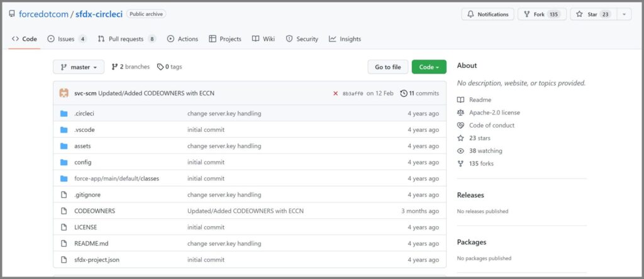
Task: Click the 38 watching eye icon
Action: 461,151
